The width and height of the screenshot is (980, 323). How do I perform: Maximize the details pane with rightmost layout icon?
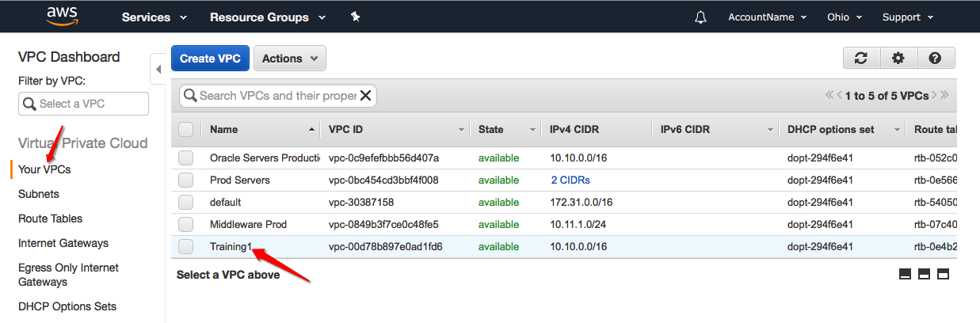click(943, 274)
